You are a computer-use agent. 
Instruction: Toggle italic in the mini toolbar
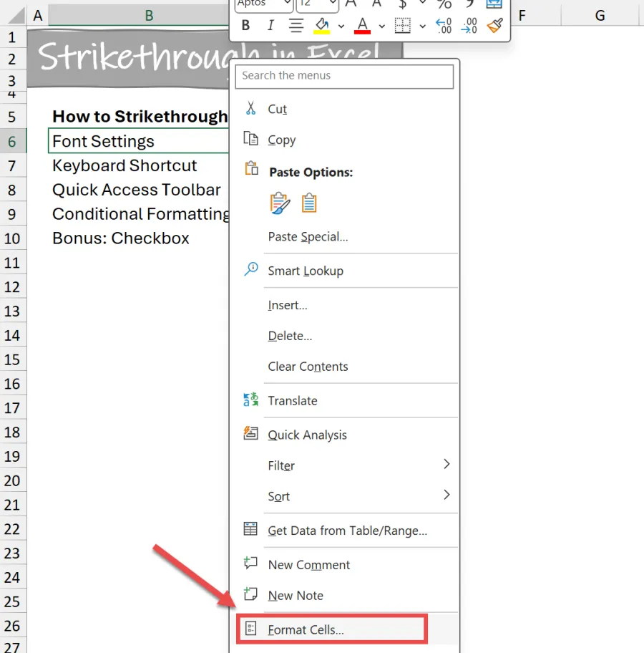click(270, 26)
